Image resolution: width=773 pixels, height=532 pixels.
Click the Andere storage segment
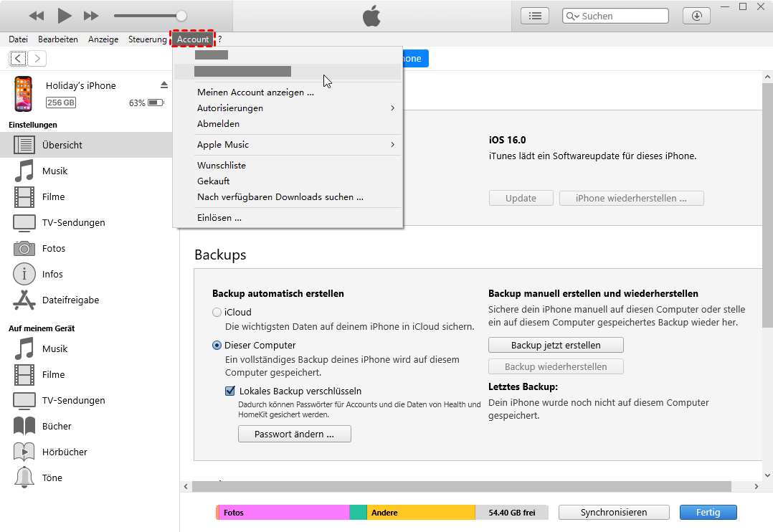coord(421,512)
